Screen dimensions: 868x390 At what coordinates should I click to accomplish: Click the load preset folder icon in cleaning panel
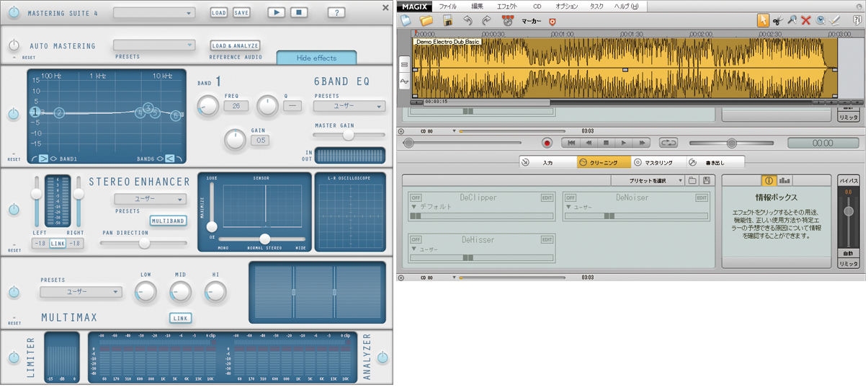[692, 180]
